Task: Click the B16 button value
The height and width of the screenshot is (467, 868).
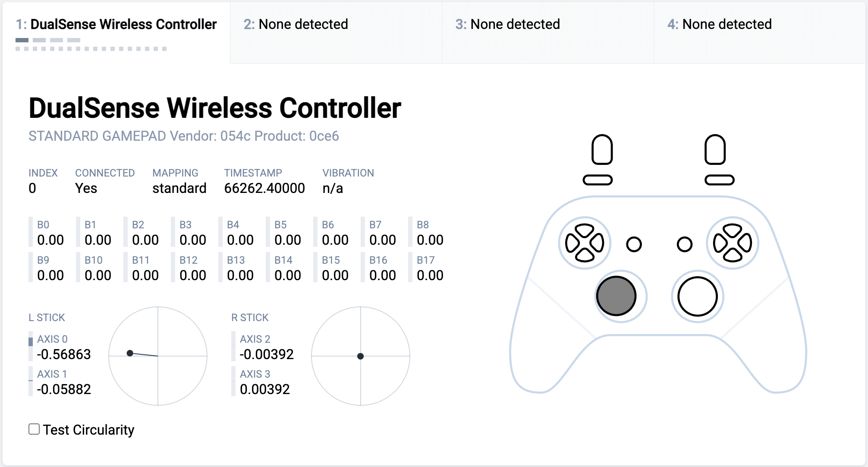Action: tap(383, 275)
